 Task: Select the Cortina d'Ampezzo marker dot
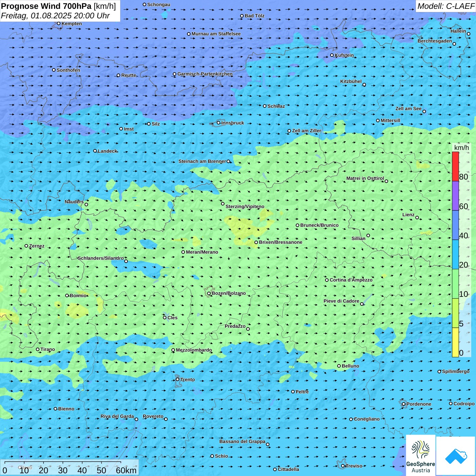point(327,280)
